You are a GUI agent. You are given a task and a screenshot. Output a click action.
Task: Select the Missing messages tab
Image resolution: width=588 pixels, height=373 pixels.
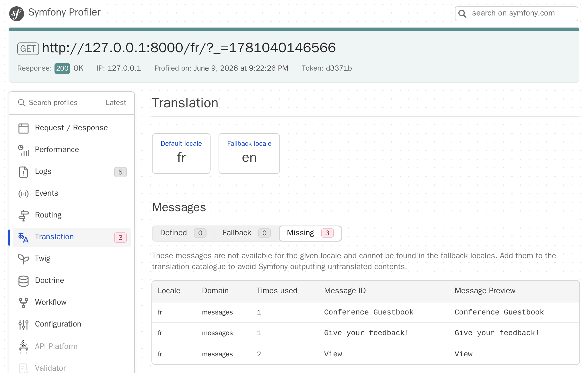point(310,233)
